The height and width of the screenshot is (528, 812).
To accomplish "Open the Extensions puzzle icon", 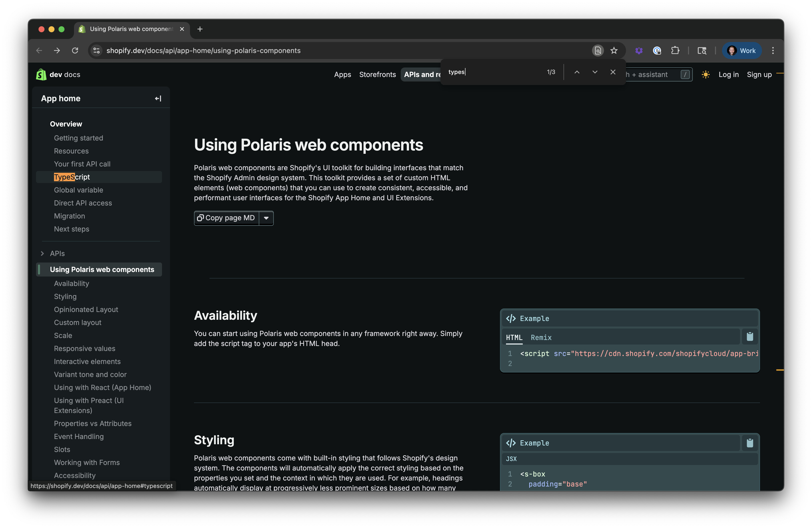I will click(x=675, y=50).
